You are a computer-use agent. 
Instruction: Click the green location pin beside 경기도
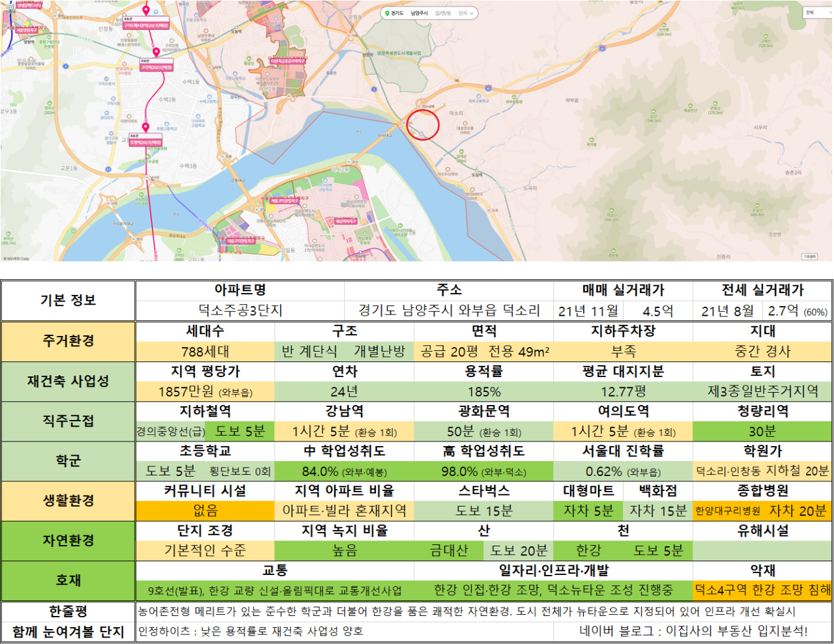(387, 13)
